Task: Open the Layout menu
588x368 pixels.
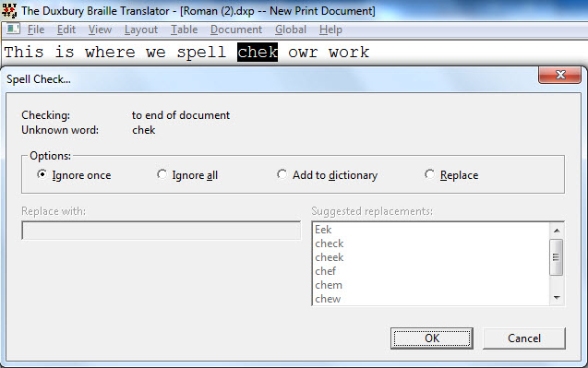Action: 141,30
